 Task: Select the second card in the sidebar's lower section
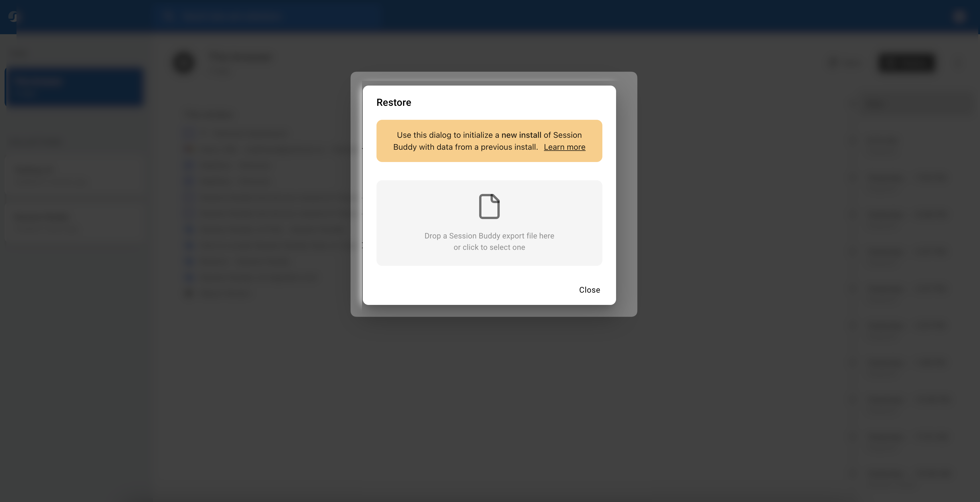tap(74, 223)
